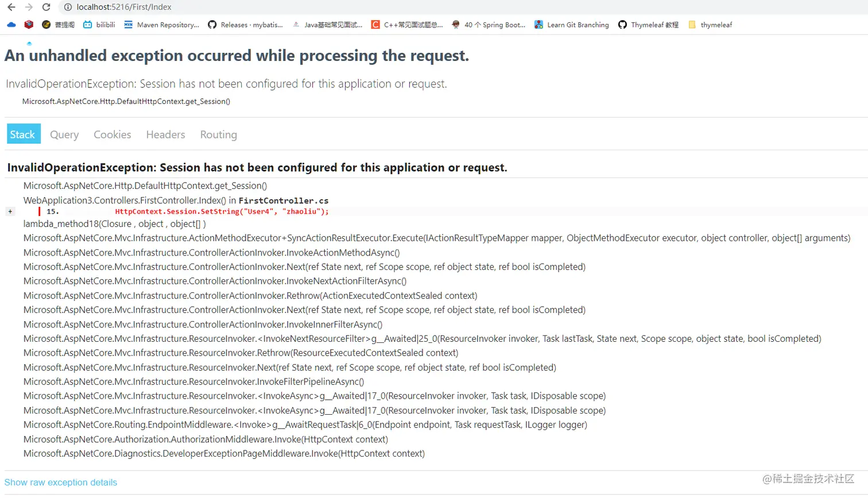The width and height of the screenshot is (868, 498).
Task: Select the Stack tab
Action: coord(23,134)
